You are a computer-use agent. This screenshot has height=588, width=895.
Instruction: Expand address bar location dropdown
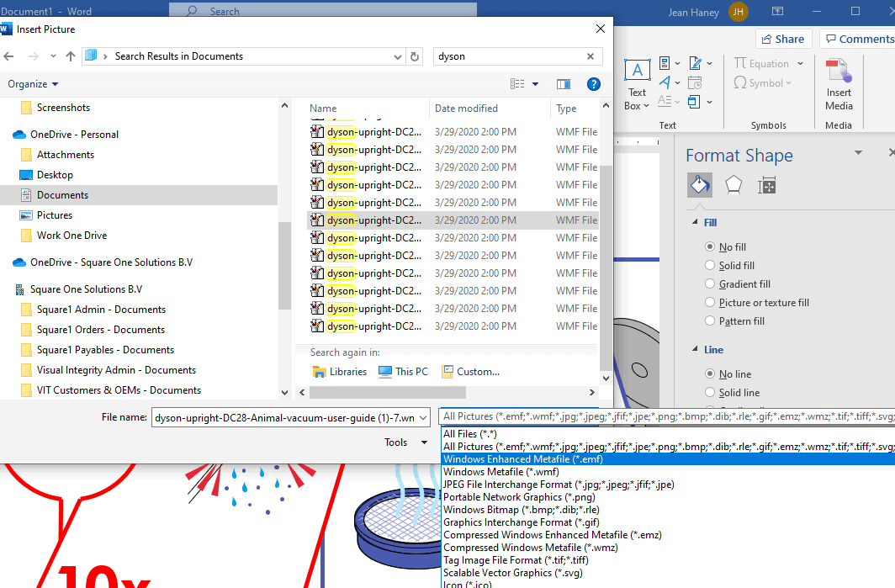tap(397, 56)
